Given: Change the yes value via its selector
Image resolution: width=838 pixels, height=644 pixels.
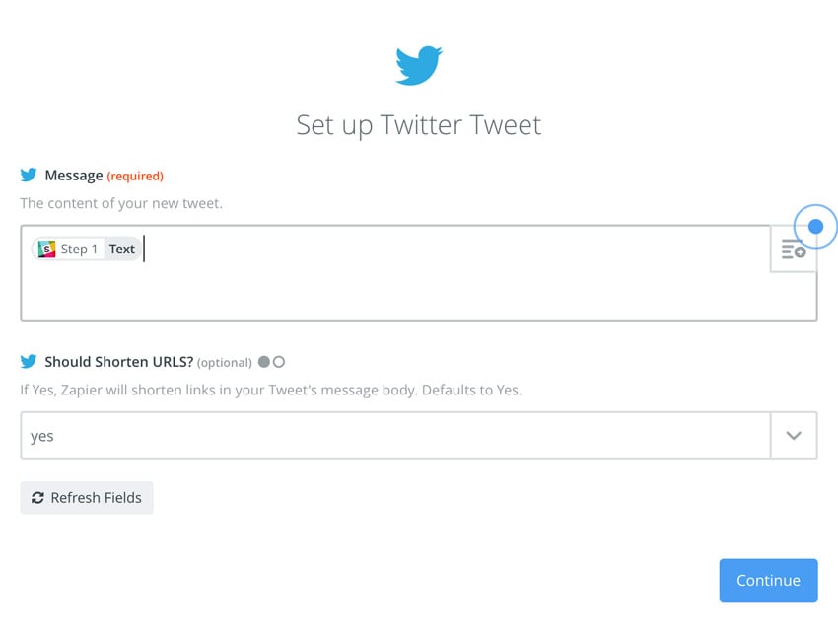Looking at the screenshot, I should point(394,435).
